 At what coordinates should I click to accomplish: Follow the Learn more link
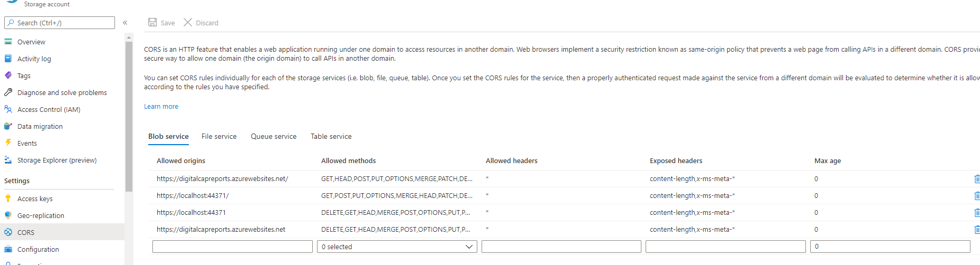[x=161, y=107]
